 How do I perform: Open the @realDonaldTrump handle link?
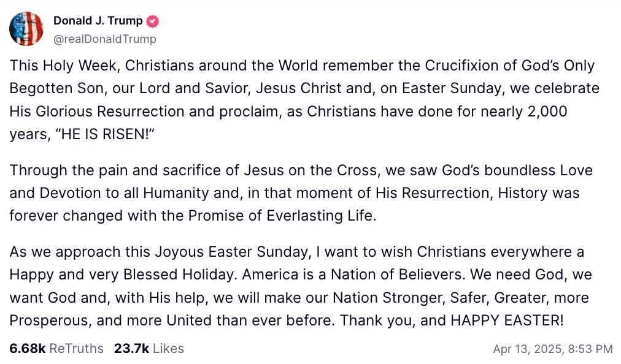104,39
